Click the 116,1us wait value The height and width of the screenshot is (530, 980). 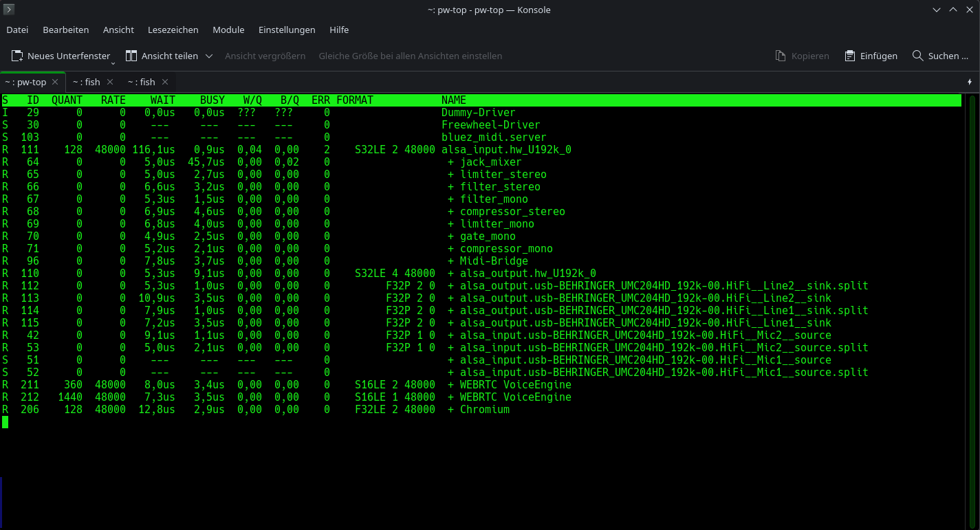pos(153,150)
